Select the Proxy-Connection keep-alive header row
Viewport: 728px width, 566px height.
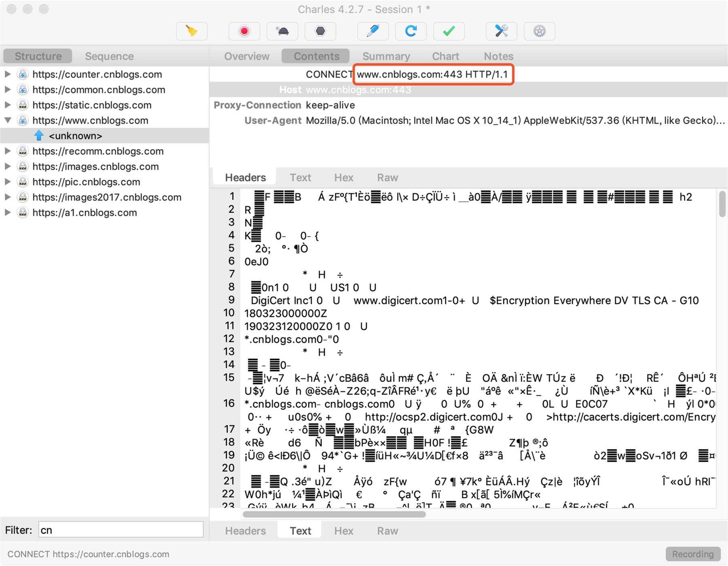(468, 105)
